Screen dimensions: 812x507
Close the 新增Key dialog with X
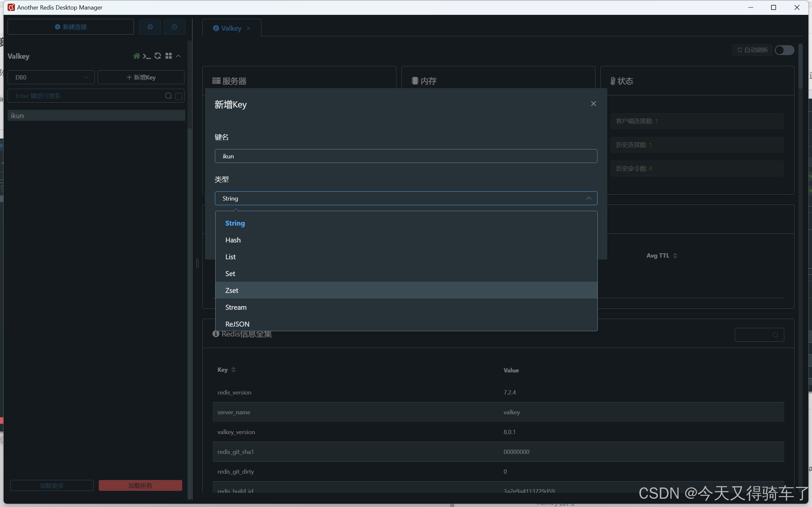tap(593, 104)
